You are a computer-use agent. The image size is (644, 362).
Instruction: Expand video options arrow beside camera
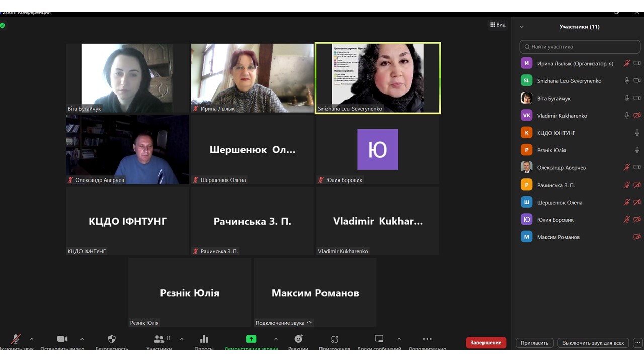(82, 339)
